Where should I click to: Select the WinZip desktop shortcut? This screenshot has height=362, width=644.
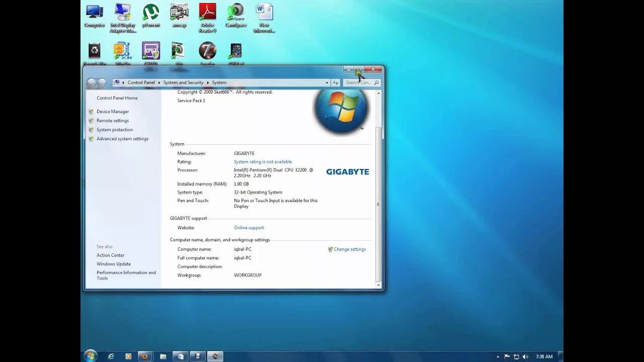pyautogui.click(x=123, y=53)
